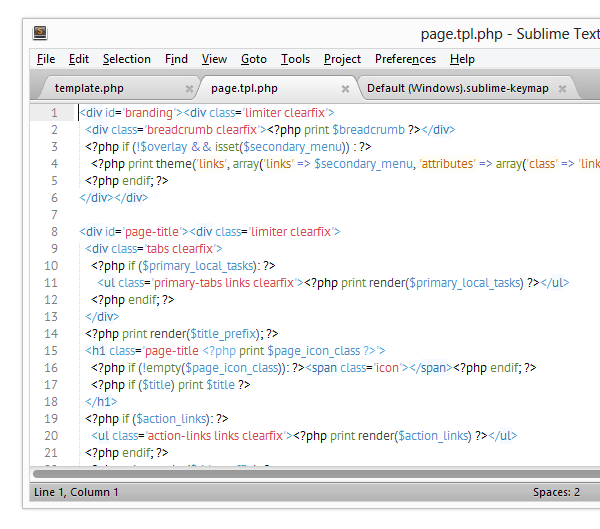Switch to the Default (Windows).sublime-keymap tab
Viewport: 600px width, 529px height.
(457, 88)
